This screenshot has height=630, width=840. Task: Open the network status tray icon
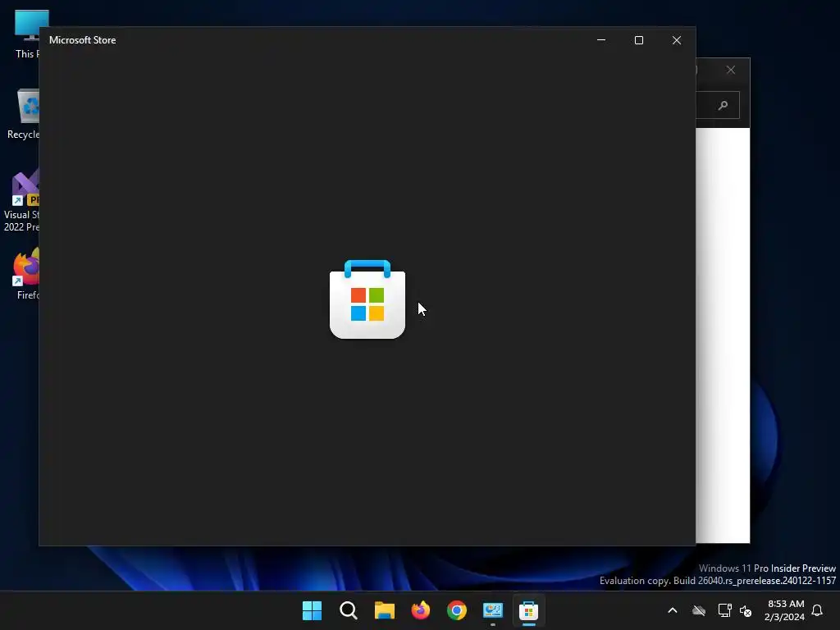coord(724,610)
